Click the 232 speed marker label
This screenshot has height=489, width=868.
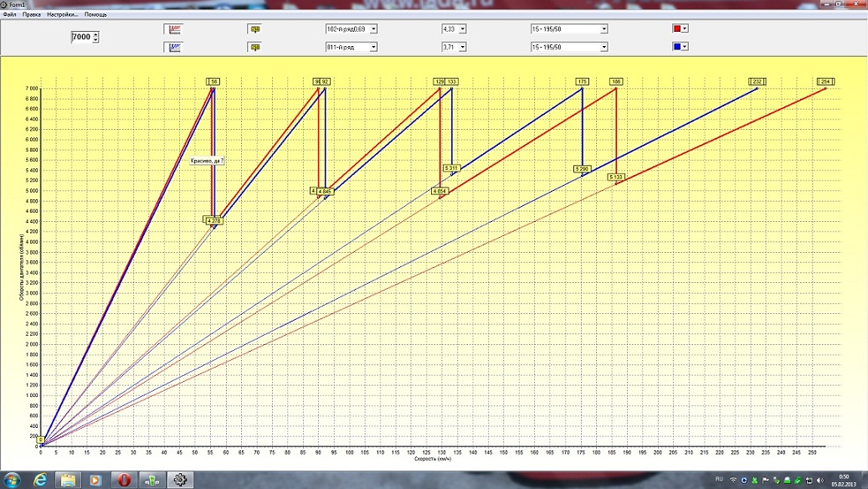tap(757, 81)
